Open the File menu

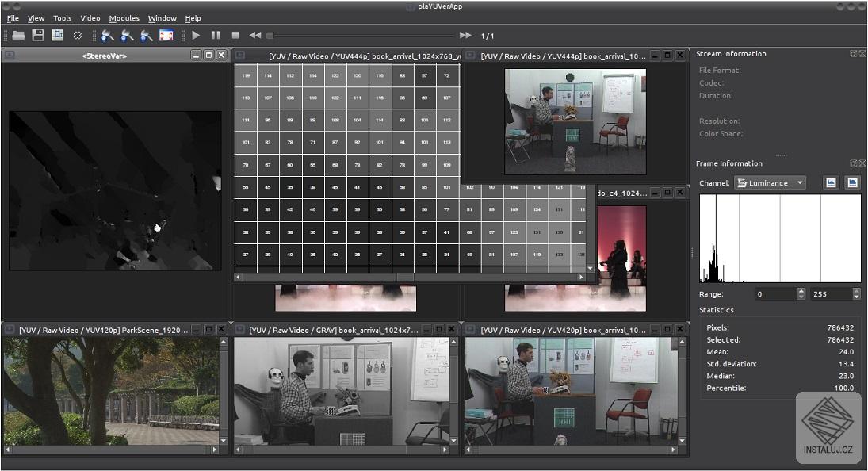(13, 18)
